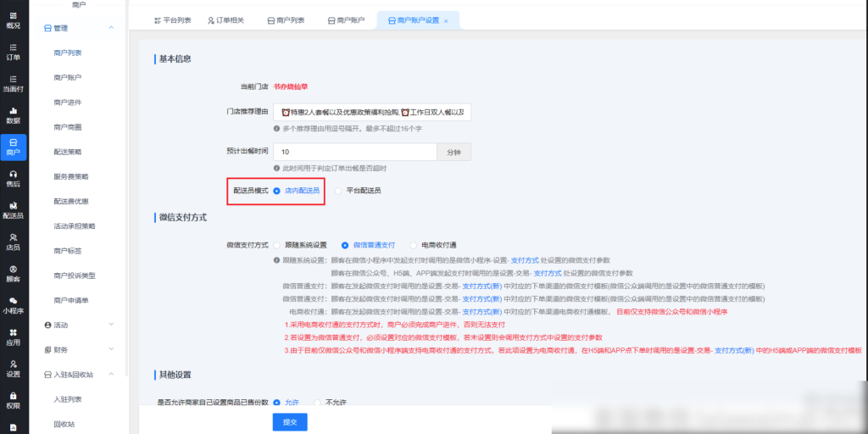The height and width of the screenshot is (434, 868).
Task: Collapse the 管理 menu section
Action: [111, 28]
